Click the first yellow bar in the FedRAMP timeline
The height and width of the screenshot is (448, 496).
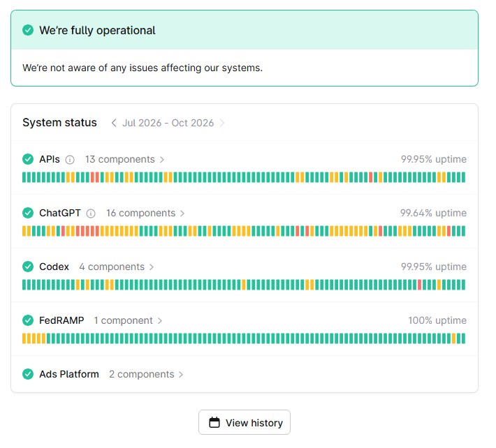(24, 338)
